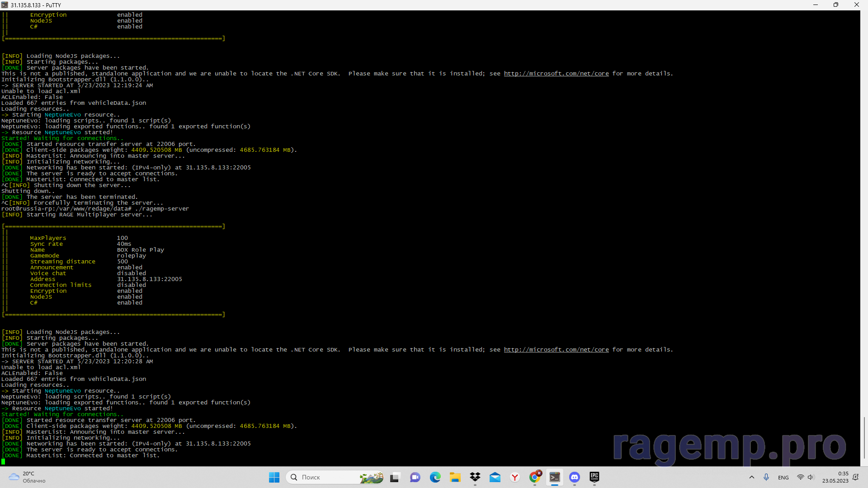Open the volume speaker control
The image size is (868, 488).
tap(811, 477)
